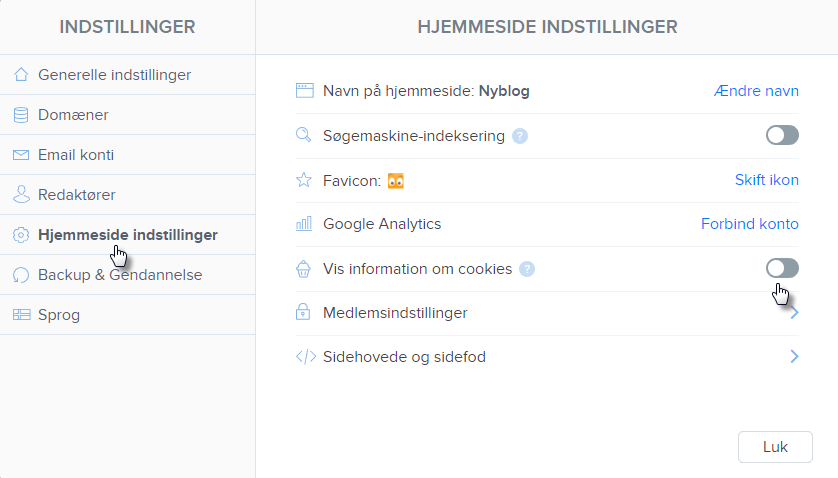This screenshot has height=478, width=838.
Task: Click the Sprog language icon
Action: pos(21,315)
